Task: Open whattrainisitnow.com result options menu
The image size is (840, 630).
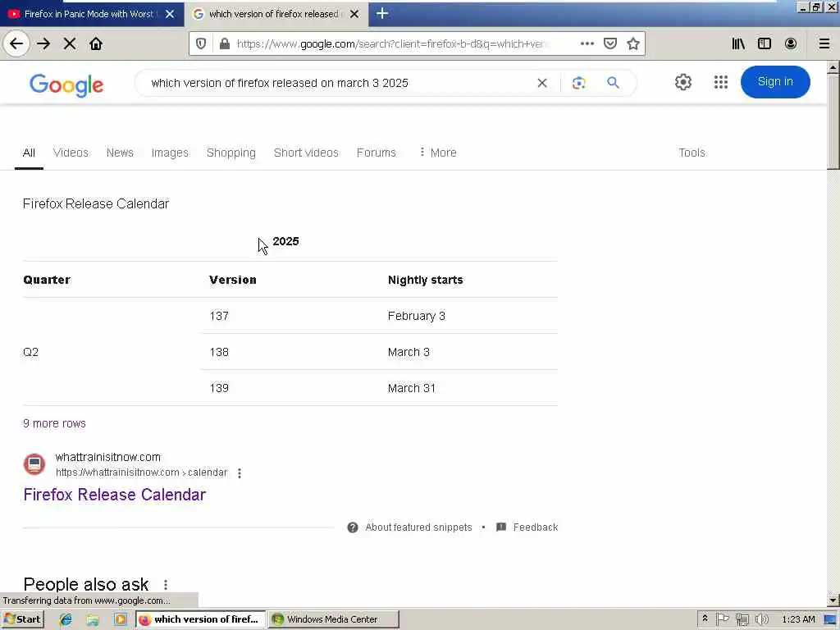Action: pyautogui.click(x=240, y=473)
